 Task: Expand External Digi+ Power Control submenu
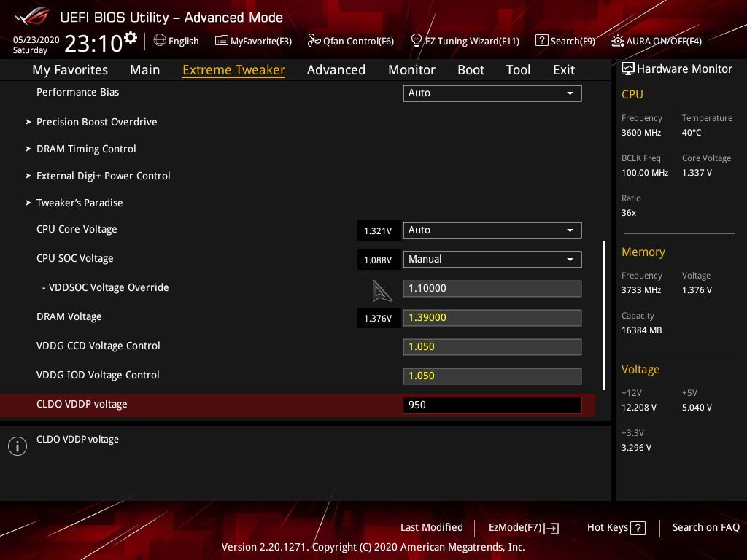pos(103,176)
